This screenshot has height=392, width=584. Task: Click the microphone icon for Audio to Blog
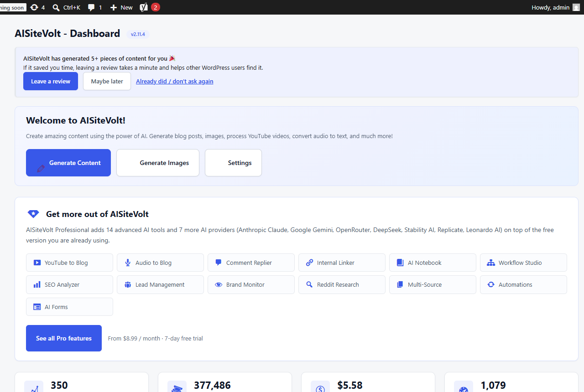click(128, 263)
